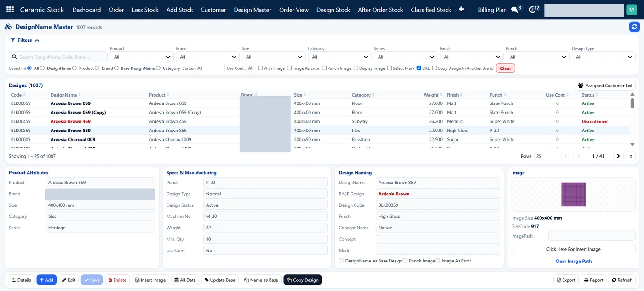Expand the Finish filter dropdown
The height and width of the screenshot is (291, 644).
pyautogui.click(x=471, y=57)
